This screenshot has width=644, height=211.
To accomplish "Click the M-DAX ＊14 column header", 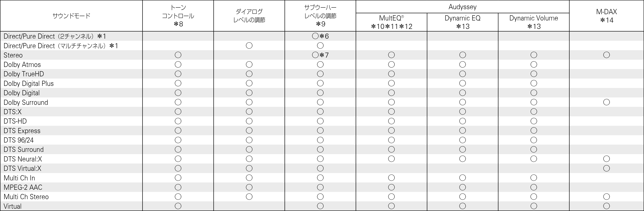I will (x=607, y=16).
